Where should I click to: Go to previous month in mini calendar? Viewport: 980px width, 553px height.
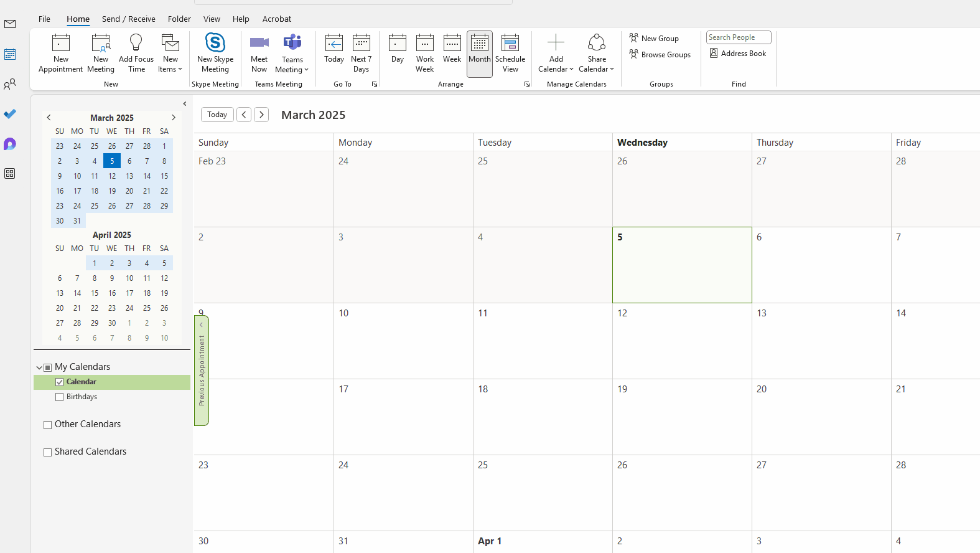(49, 117)
